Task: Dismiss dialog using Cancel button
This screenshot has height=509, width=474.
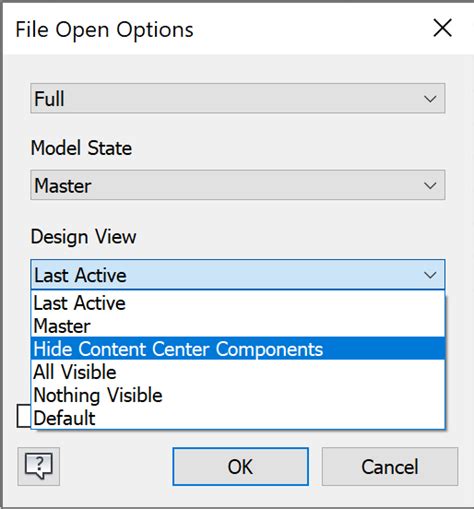Action: click(x=390, y=466)
